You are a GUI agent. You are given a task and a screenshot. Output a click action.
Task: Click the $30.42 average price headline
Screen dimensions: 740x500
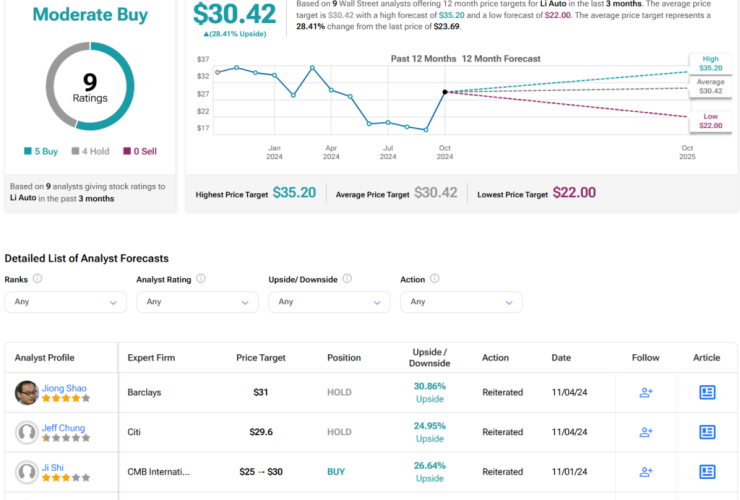pyautogui.click(x=235, y=14)
